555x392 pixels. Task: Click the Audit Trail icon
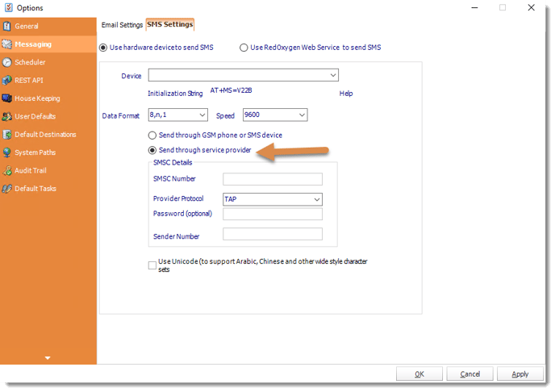coord(6,170)
